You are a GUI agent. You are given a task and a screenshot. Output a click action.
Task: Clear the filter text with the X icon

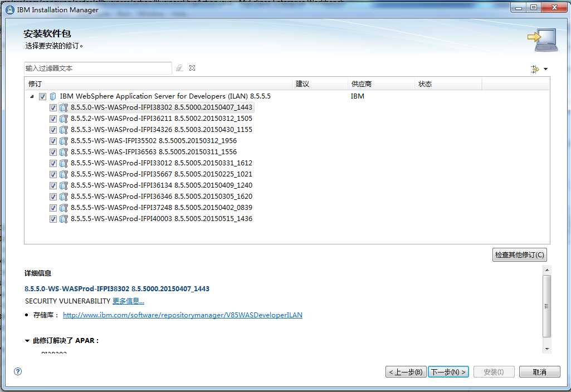[x=192, y=68]
